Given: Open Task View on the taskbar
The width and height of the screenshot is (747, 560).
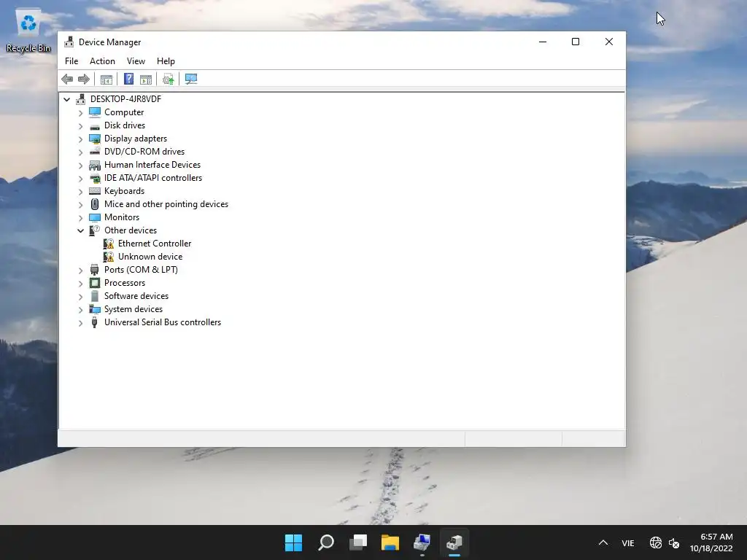Looking at the screenshot, I should [x=358, y=542].
